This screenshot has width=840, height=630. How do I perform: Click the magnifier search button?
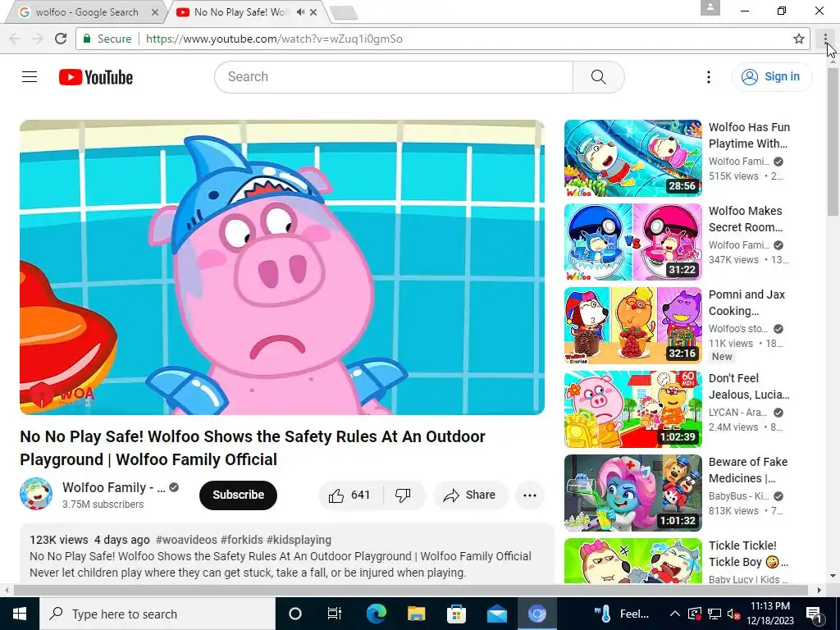click(x=598, y=77)
